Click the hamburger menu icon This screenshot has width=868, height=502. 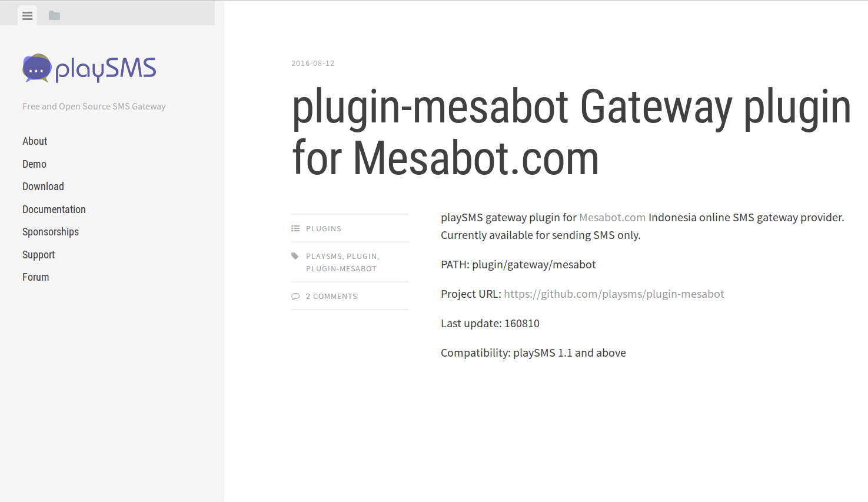tap(27, 16)
